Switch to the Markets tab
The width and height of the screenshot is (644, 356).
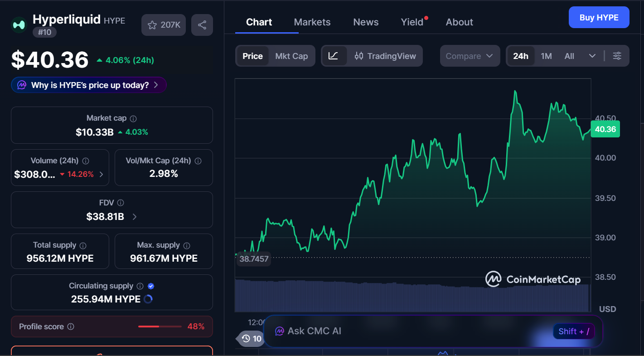click(312, 22)
